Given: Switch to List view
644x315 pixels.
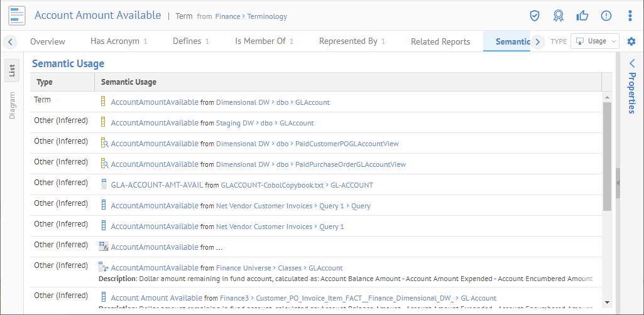Looking at the screenshot, I should click(x=12, y=70).
